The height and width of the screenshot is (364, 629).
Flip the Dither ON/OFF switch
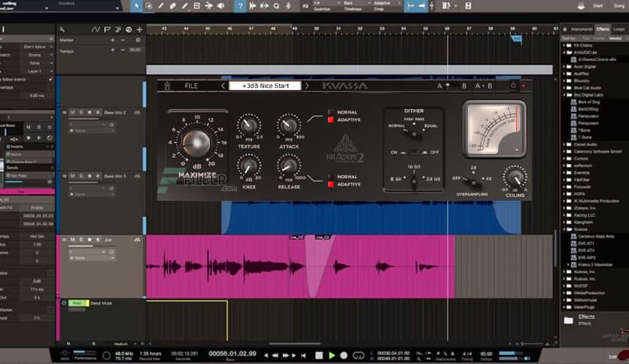[413, 153]
